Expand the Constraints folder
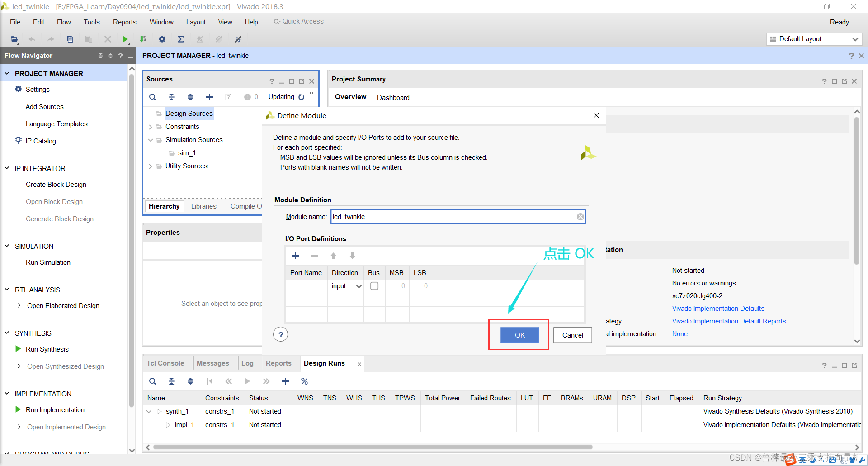The image size is (868, 466). click(151, 127)
